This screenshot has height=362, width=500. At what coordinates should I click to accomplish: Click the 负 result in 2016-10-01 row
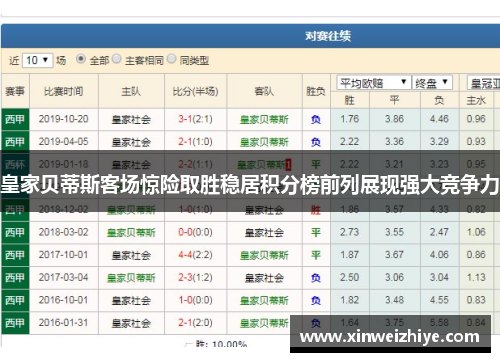click(316, 300)
